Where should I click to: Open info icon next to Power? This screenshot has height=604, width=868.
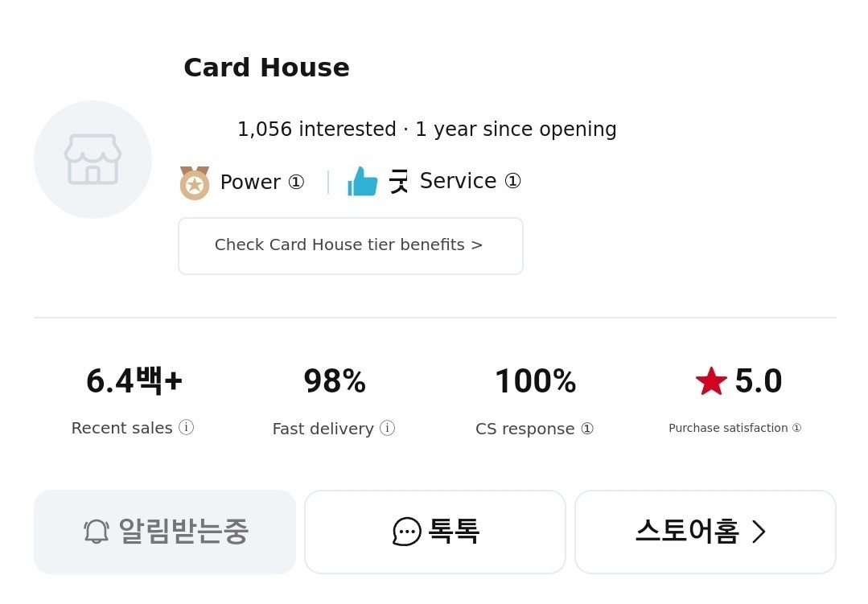pyautogui.click(x=296, y=182)
